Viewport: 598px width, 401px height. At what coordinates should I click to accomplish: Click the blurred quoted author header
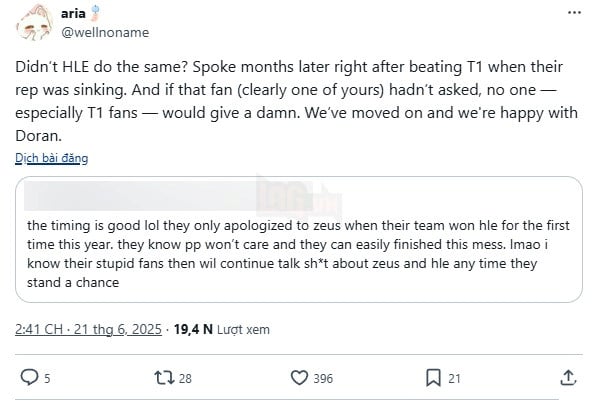pyautogui.click(x=141, y=196)
